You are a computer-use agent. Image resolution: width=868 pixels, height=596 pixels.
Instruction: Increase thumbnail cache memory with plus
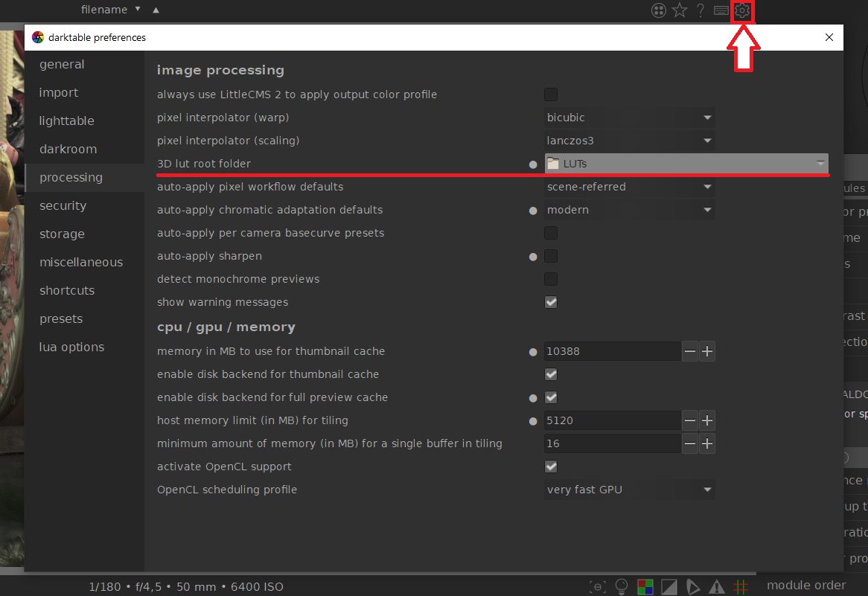click(707, 351)
